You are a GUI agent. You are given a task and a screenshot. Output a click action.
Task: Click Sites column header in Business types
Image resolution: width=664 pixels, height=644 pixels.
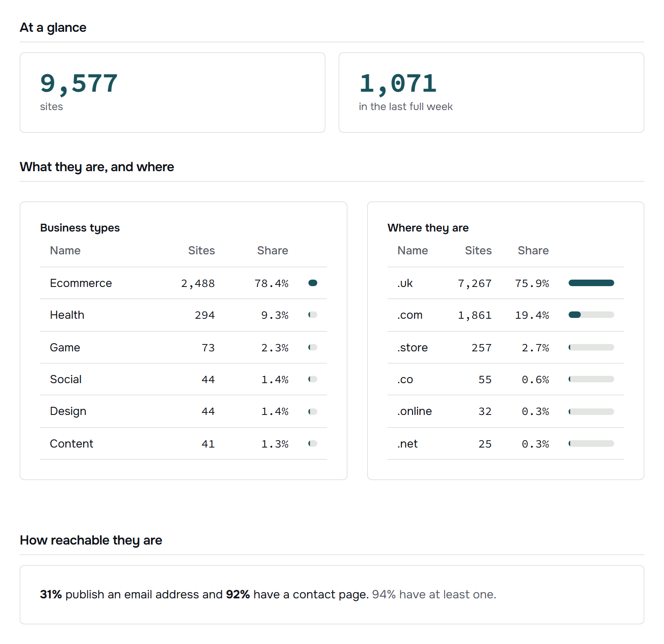point(201,250)
